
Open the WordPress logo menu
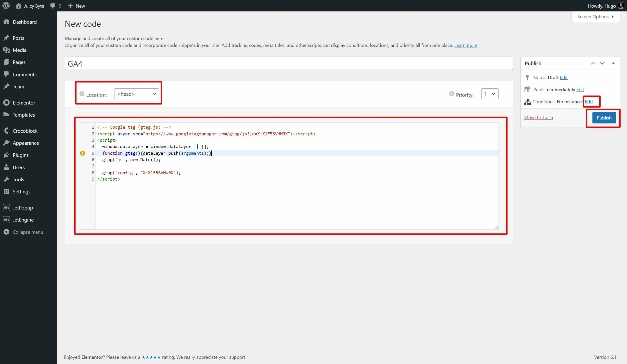click(6, 5)
